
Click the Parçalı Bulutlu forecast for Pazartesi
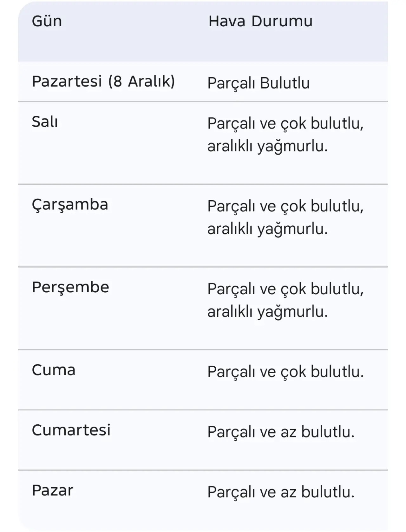coord(258,83)
